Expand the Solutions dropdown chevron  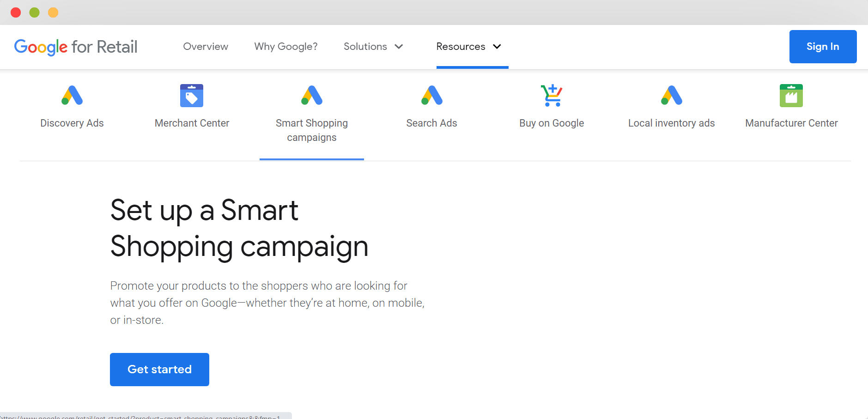399,47
